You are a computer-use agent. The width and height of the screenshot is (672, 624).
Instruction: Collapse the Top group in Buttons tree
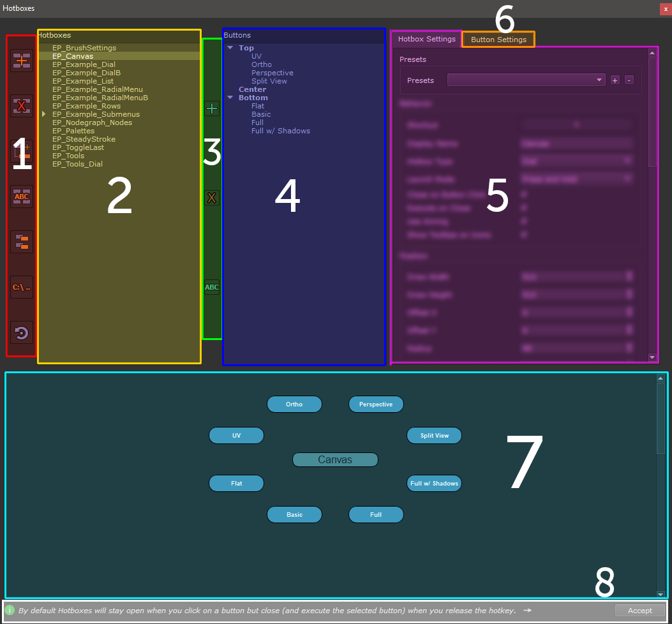tap(230, 48)
